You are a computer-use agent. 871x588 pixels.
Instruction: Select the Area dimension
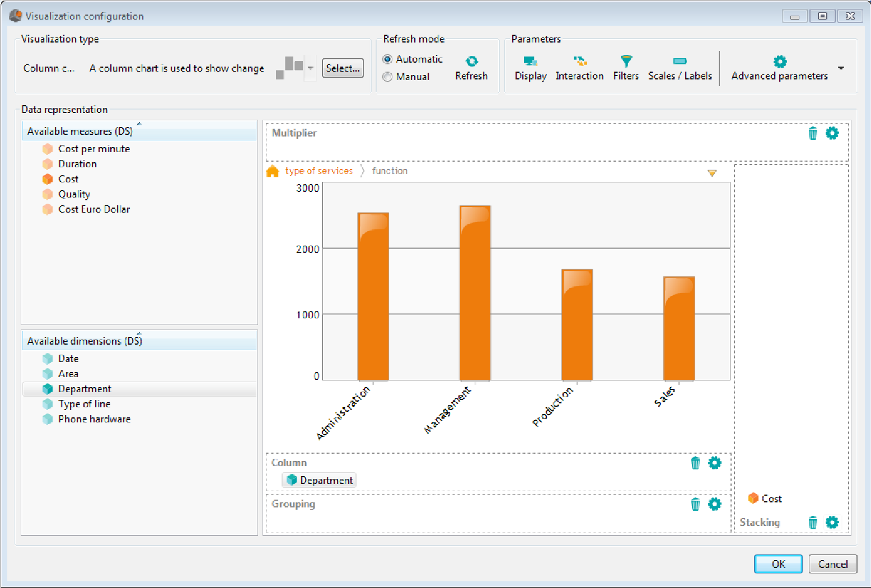click(x=61, y=374)
